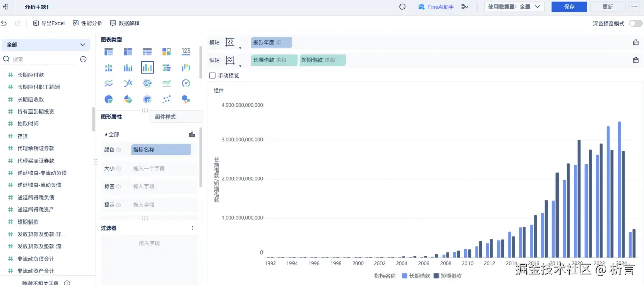The height and width of the screenshot is (285, 644).
Task: Click the chart icon next to 全部 in 图形属性
Action: point(192,135)
